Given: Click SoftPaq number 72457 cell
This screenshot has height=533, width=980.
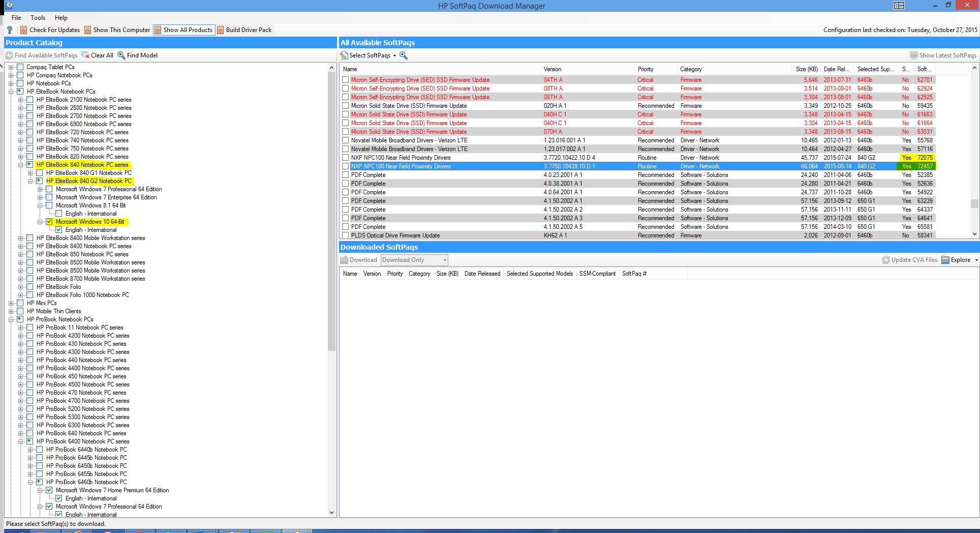Looking at the screenshot, I should (x=925, y=166).
